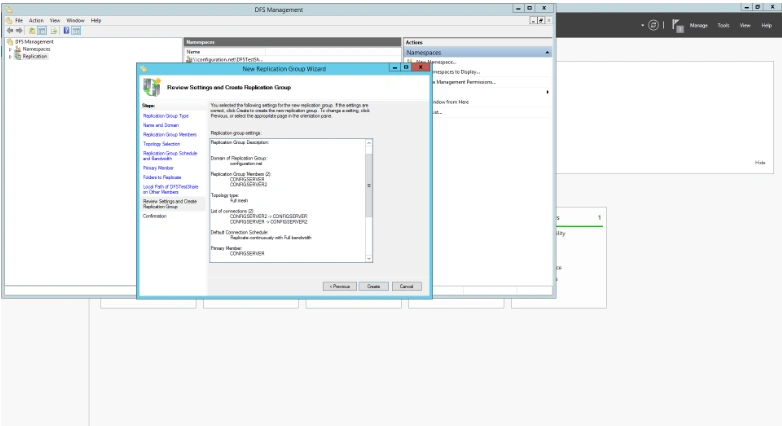This screenshot has height=426, width=782.
Task: Click the Name column header in Namespaces list
Action: click(x=225, y=52)
